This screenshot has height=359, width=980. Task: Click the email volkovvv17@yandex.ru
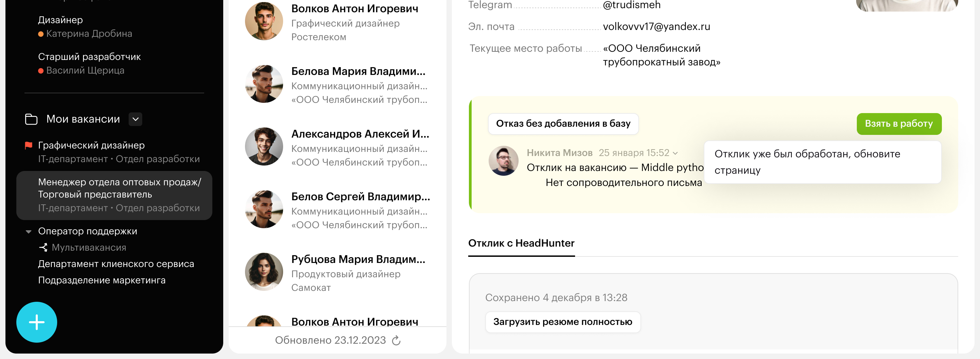(x=656, y=27)
